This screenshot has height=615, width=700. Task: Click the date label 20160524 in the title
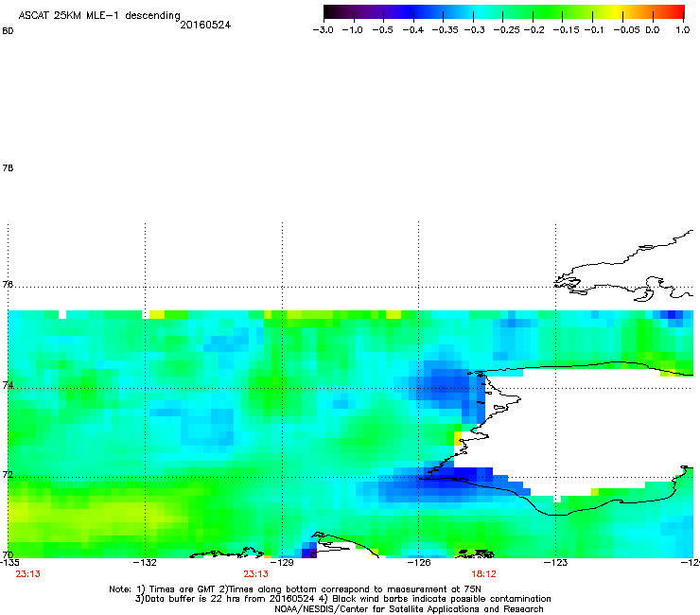[x=205, y=25]
